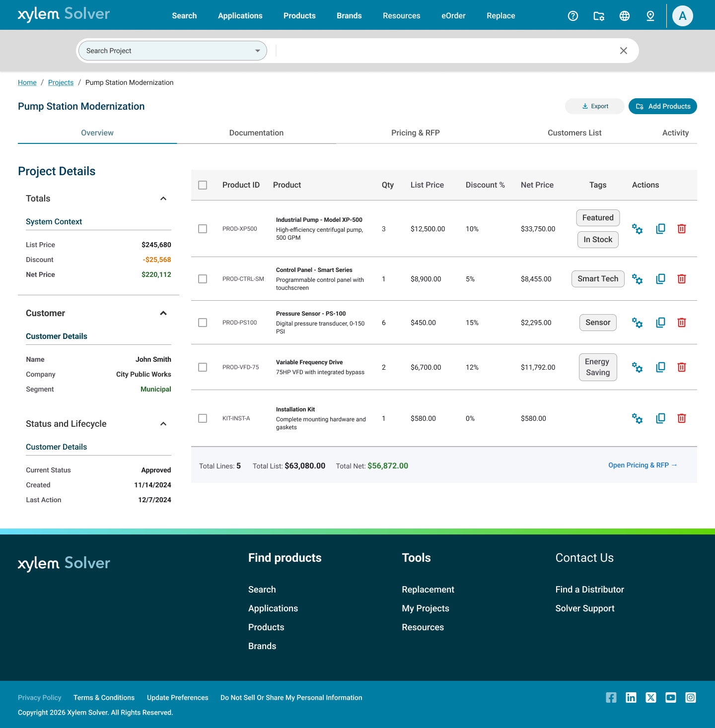Check the Variable Frequency Drive row checkbox
This screenshot has height=728, width=715.
coord(203,367)
